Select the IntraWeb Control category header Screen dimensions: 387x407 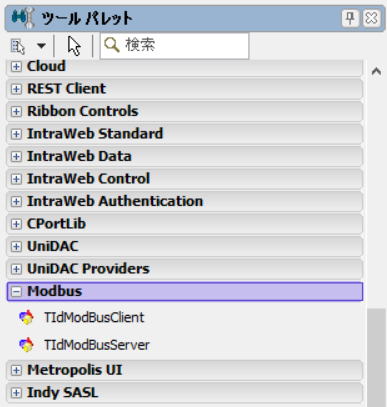tap(184, 179)
